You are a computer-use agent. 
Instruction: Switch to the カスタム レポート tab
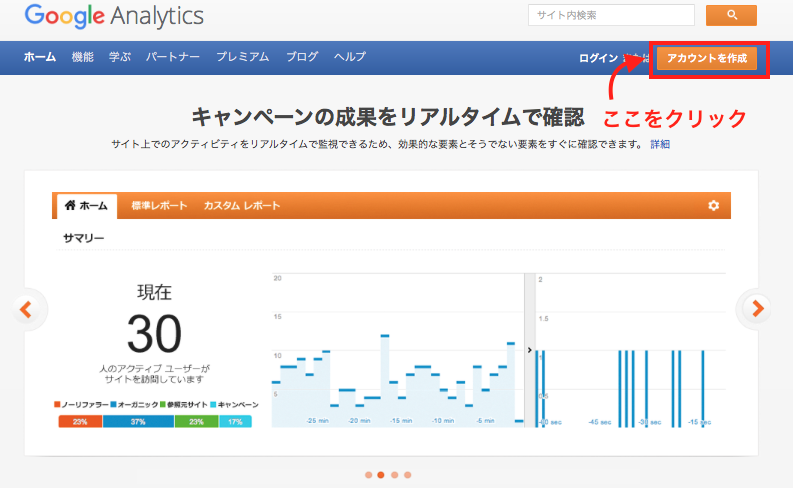[x=242, y=206]
